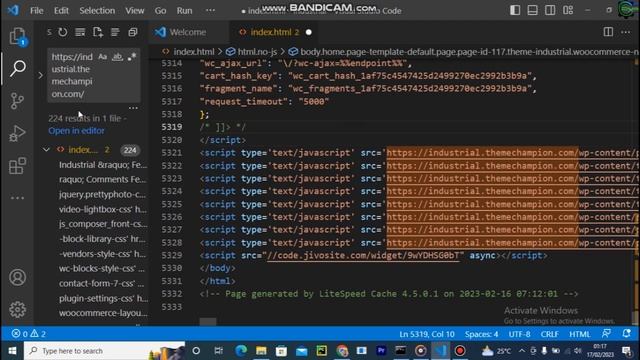Show errors and warnings in status bar
The width and height of the screenshot is (640, 360).
[29, 334]
